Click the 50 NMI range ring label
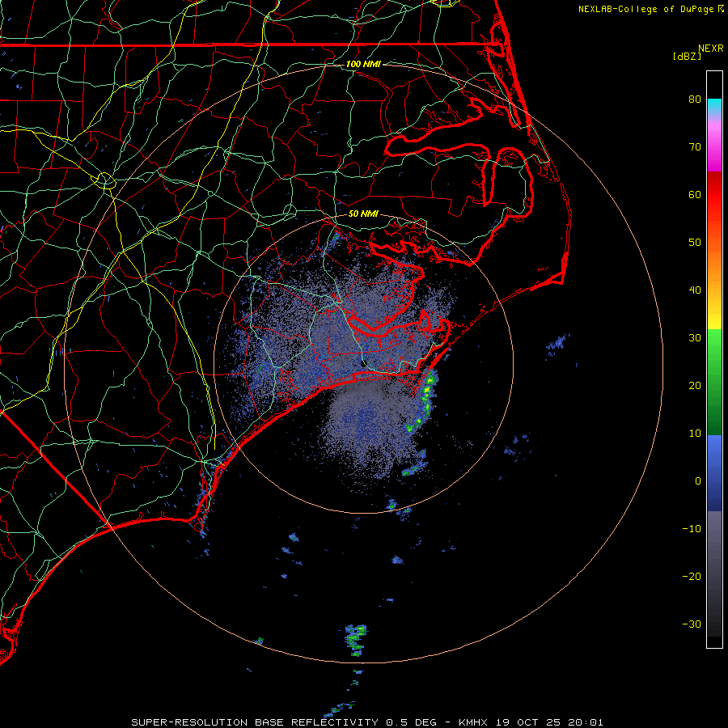 point(363,214)
